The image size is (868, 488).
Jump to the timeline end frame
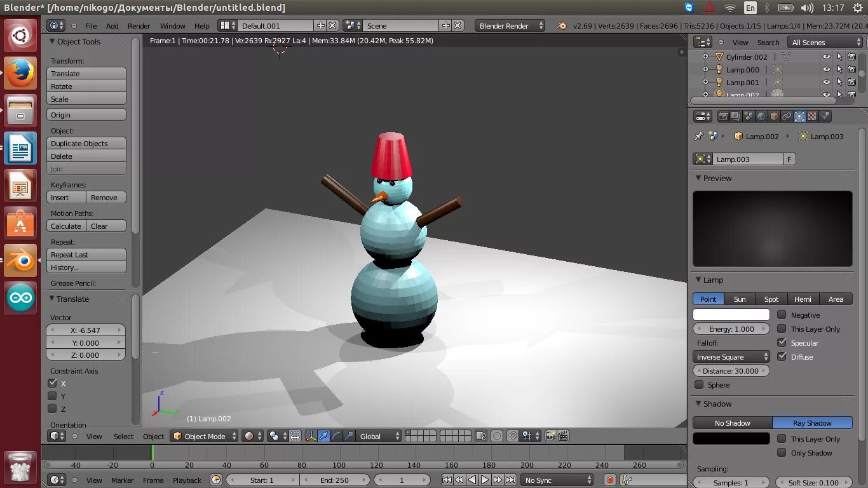(x=510, y=480)
